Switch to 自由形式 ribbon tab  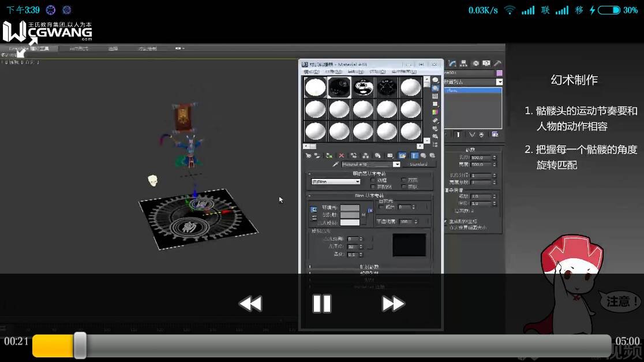coord(78,48)
